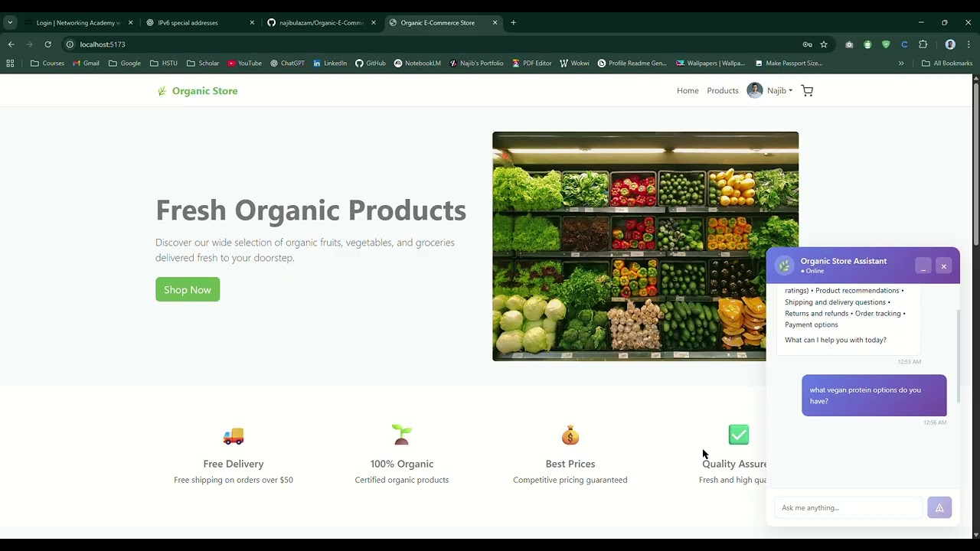
Task: Expand the Najib user dropdown menu
Action: [x=780, y=90]
